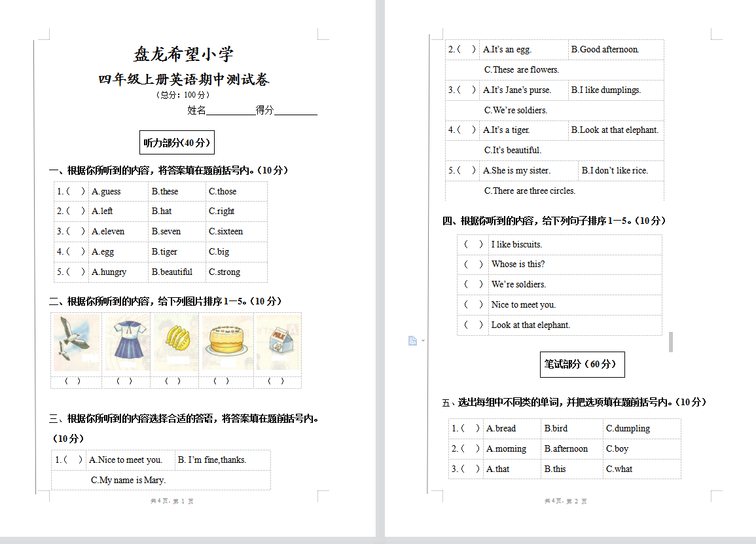Click the word A.bread
The height and width of the screenshot is (544, 756).
point(501,429)
